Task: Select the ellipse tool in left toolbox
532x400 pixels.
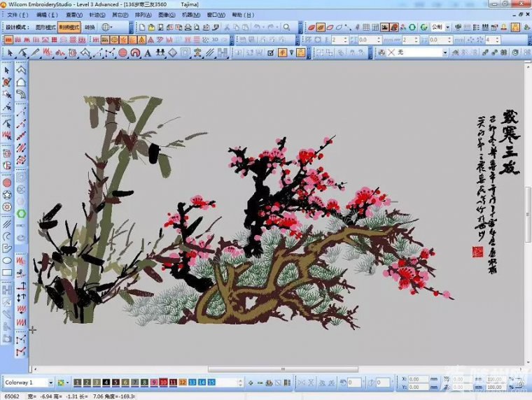Action: click(7, 260)
